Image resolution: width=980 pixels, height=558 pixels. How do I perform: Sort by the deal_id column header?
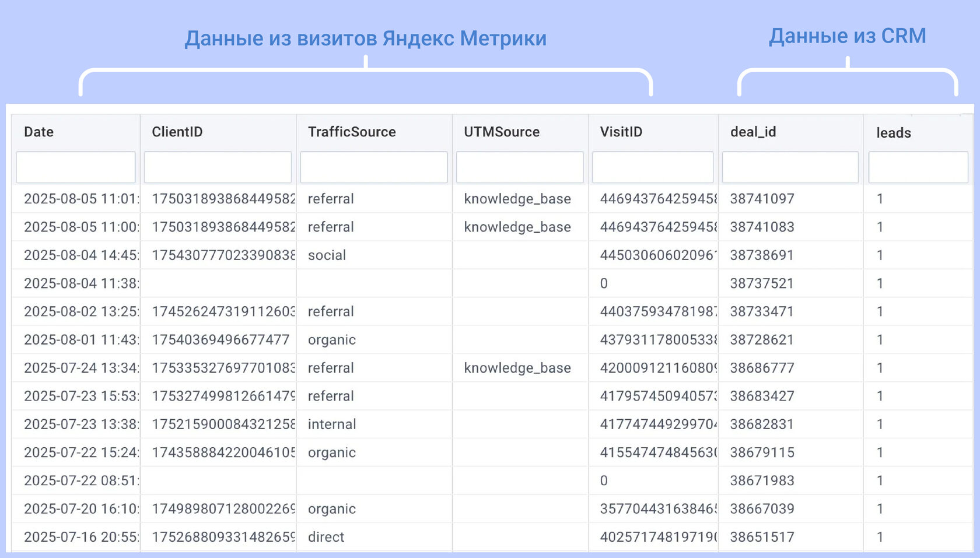(x=753, y=132)
